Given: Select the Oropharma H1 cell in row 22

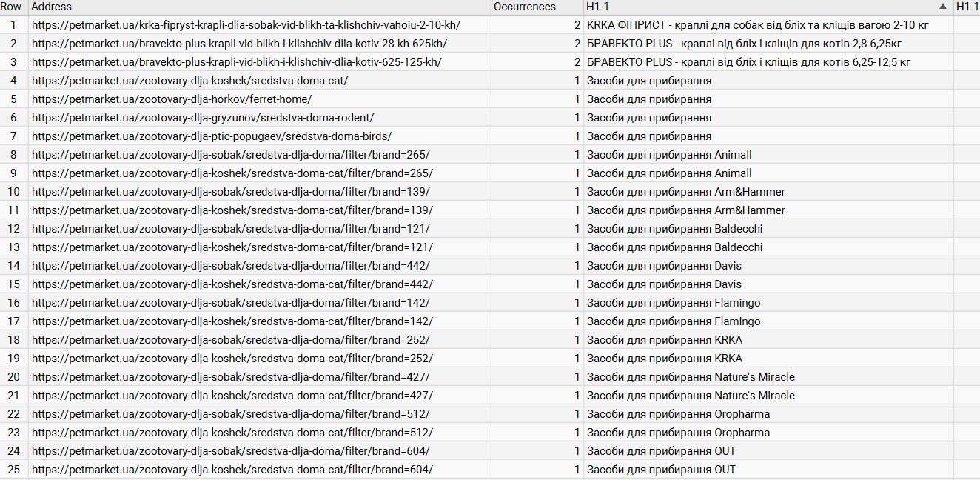Looking at the screenshot, I should (x=768, y=413).
